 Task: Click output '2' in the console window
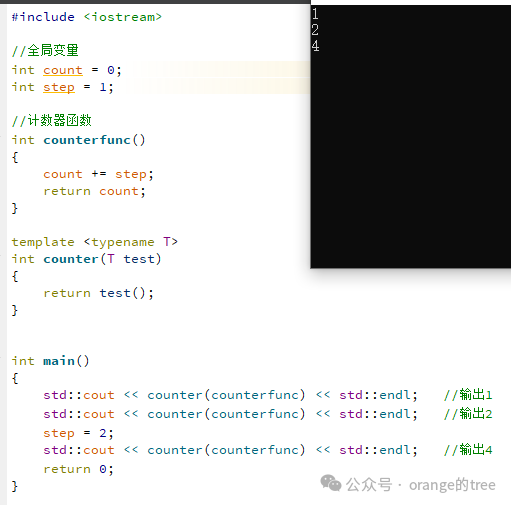[x=315, y=30]
